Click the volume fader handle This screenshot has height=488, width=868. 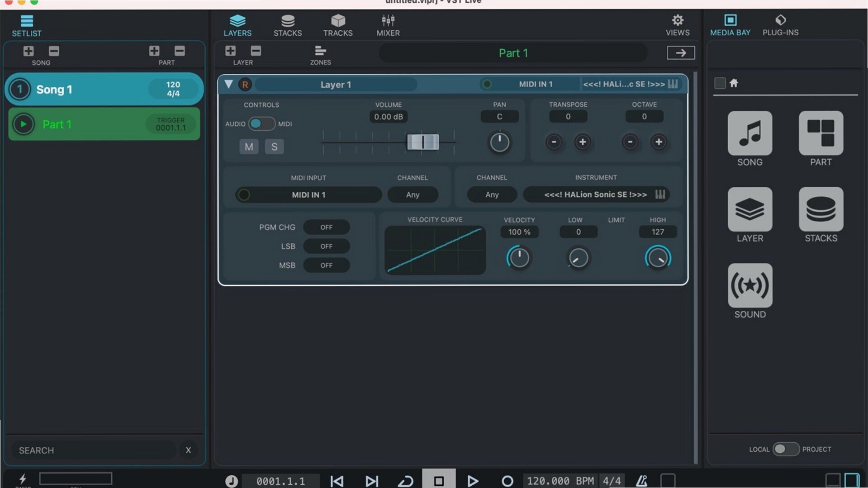[423, 142]
